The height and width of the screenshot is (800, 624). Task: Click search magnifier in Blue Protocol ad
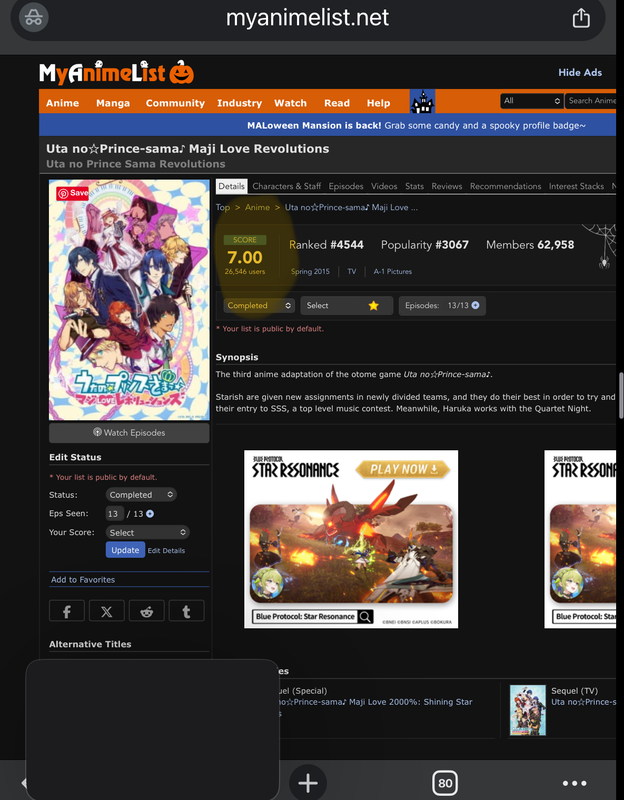[365, 617]
